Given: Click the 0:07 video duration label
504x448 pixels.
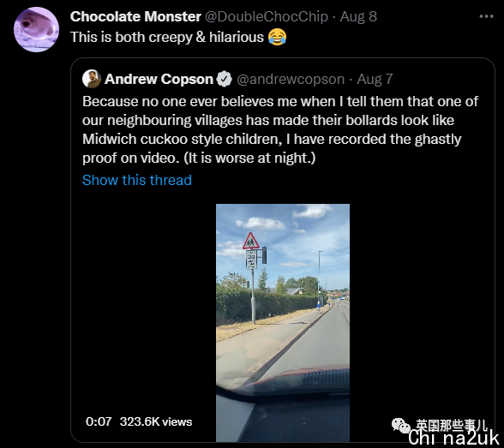Looking at the screenshot, I should pos(99,421).
